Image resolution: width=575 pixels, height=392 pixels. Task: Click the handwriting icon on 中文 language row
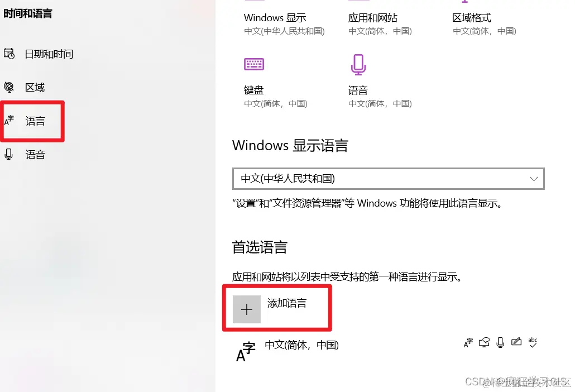click(516, 342)
